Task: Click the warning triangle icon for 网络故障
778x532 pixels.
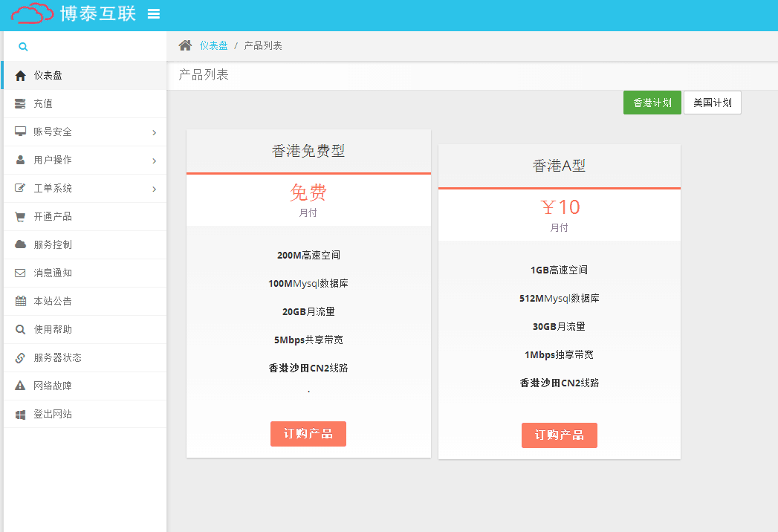Action: click(20, 386)
